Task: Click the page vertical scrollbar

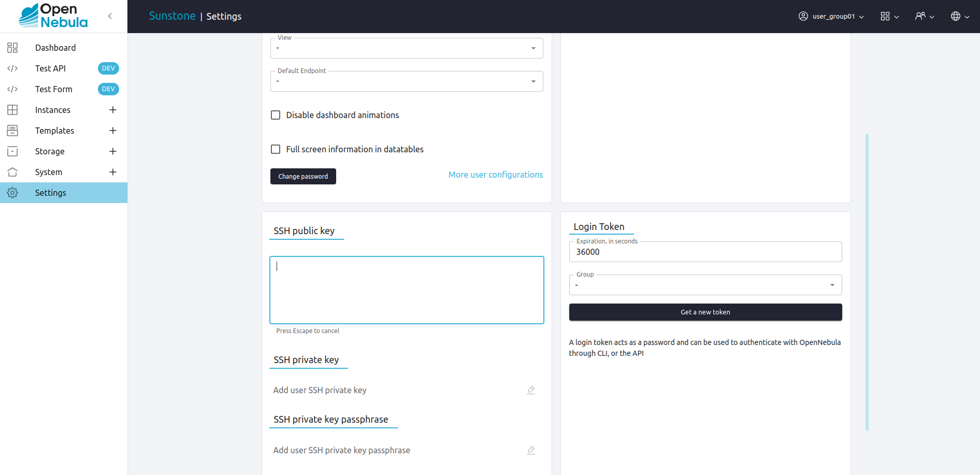Action: pyautogui.click(x=867, y=282)
